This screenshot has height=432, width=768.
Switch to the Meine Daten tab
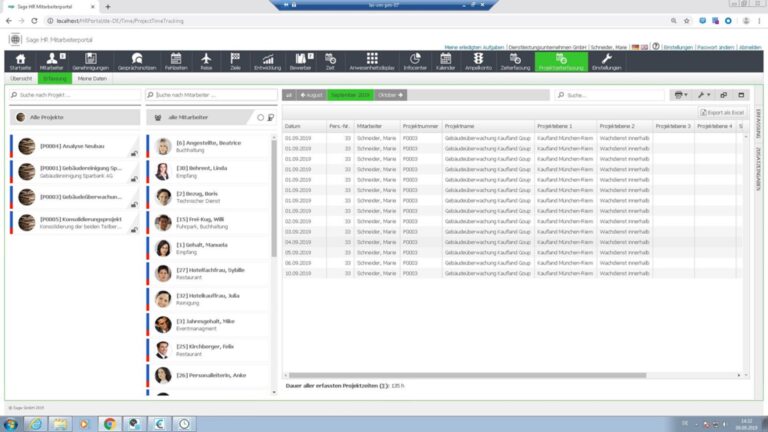(x=92, y=78)
